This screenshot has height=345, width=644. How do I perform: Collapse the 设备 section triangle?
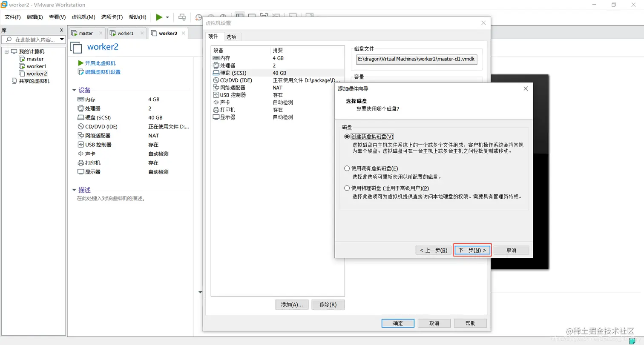(x=74, y=90)
